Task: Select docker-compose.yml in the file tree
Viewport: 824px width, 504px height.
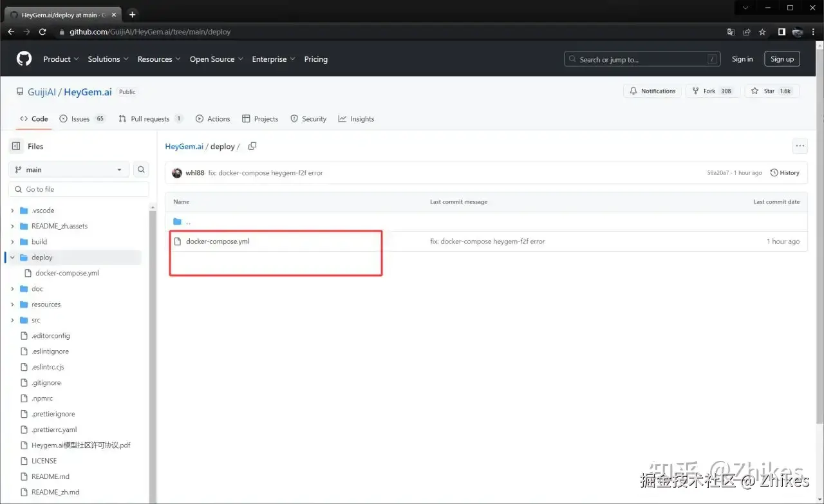Action: [67, 273]
